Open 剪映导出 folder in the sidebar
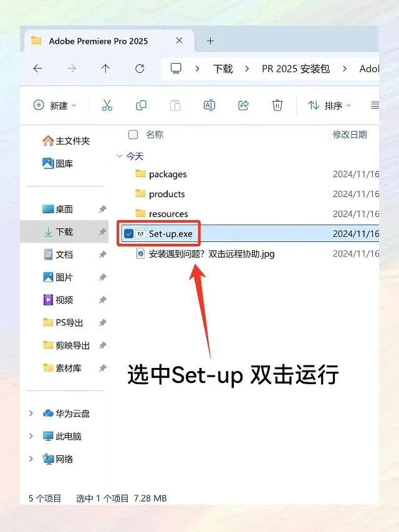This screenshot has height=532, width=399. click(66, 346)
